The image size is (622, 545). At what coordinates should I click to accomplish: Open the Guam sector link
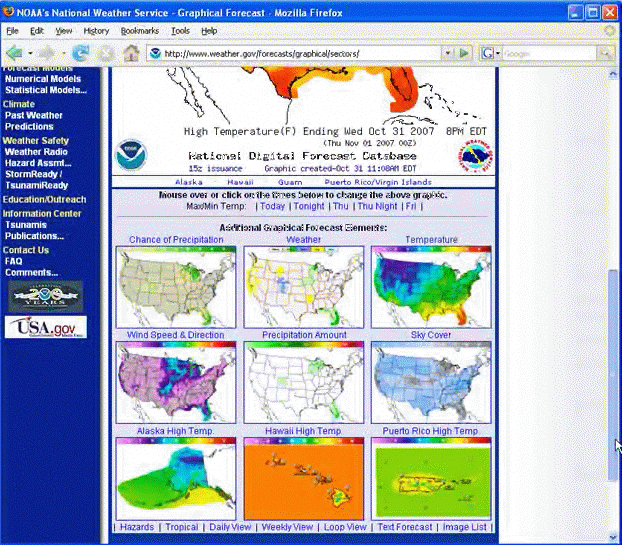[290, 182]
